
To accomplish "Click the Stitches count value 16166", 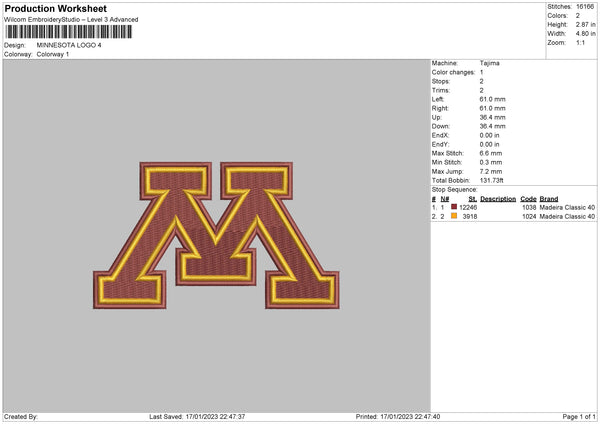I will 585,7.
